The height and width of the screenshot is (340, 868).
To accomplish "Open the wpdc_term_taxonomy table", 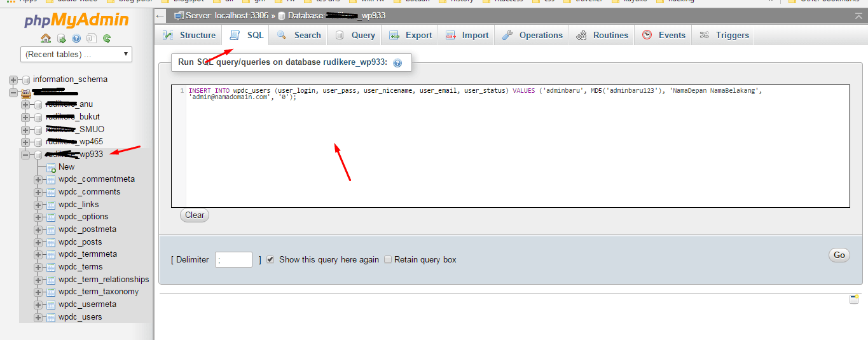I will (x=99, y=292).
